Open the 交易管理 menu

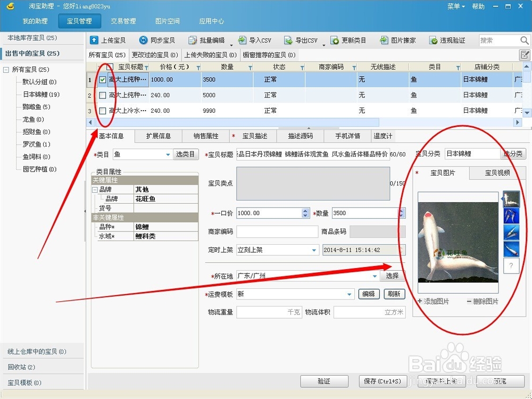point(123,21)
